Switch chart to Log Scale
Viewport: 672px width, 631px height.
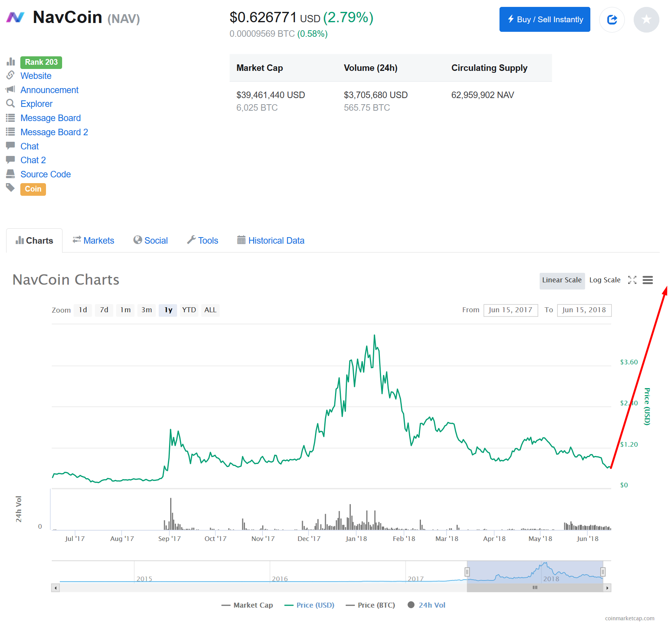coord(605,280)
